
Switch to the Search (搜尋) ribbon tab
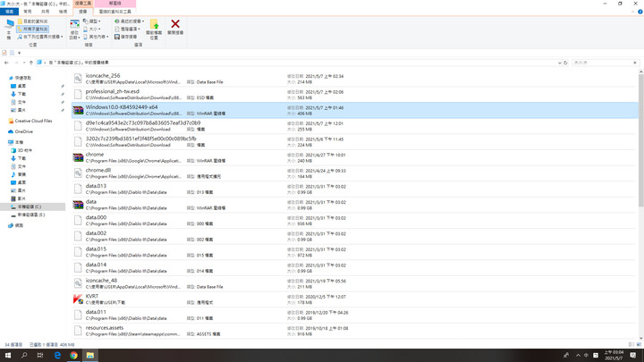tap(83, 12)
